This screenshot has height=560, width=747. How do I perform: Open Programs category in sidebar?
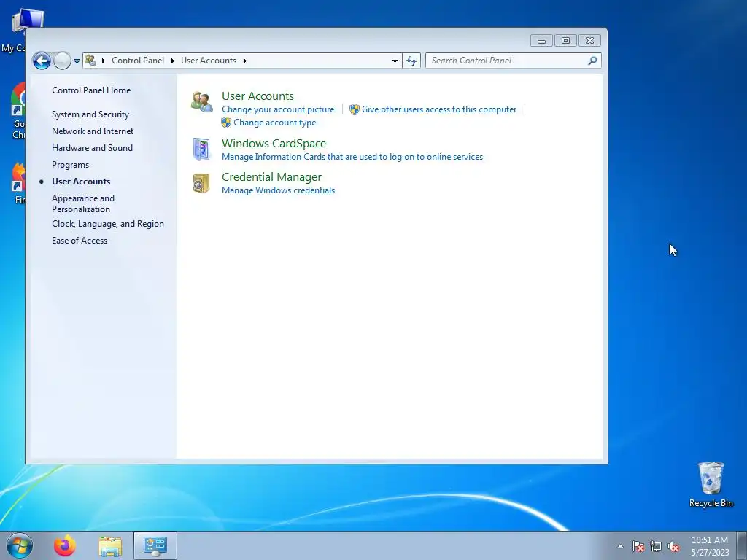click(71, 165)
